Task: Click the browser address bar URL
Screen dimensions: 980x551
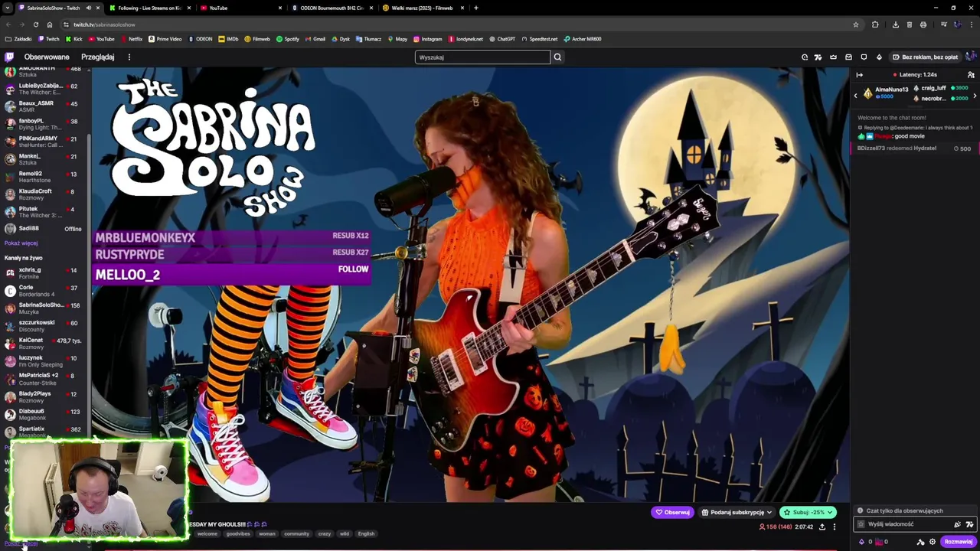Action: pos(104,24)
